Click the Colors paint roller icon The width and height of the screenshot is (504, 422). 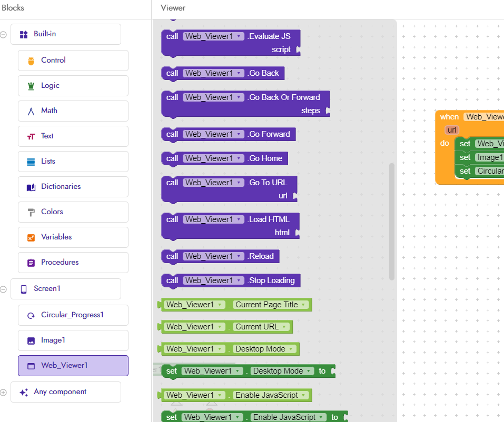tap(31, 212)
